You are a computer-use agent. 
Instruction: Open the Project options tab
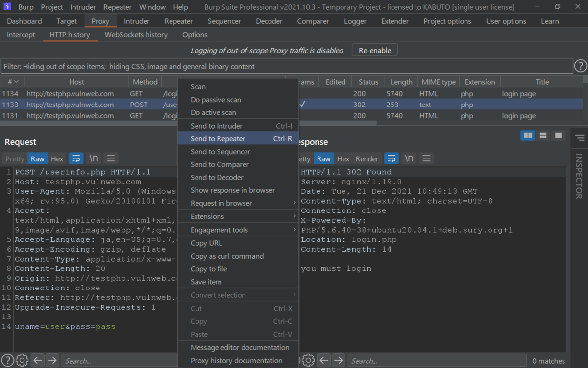447,21
